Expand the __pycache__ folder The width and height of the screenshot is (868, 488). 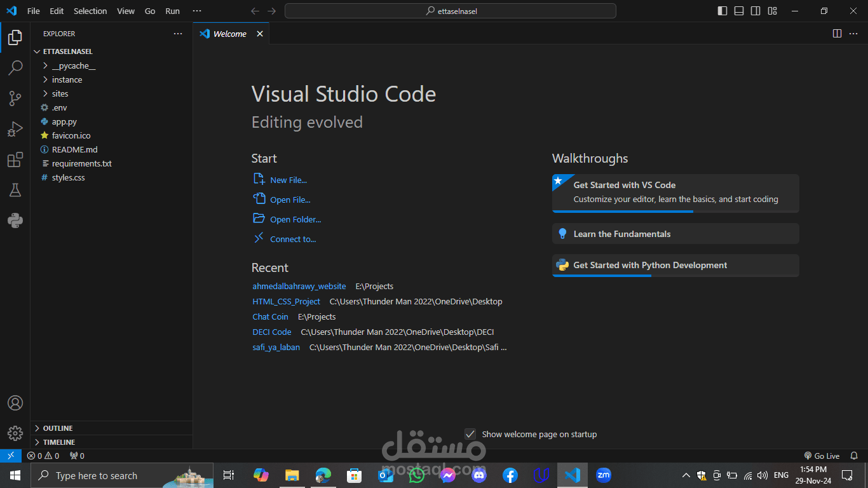point(111,65)
